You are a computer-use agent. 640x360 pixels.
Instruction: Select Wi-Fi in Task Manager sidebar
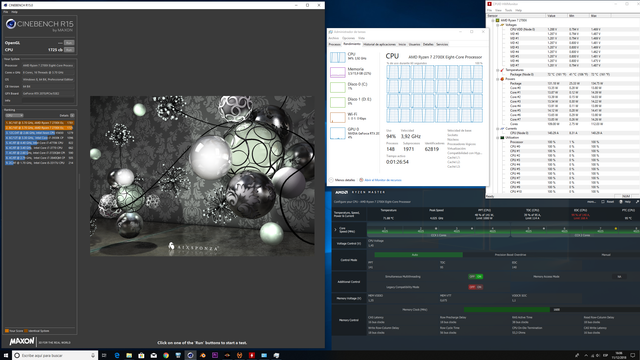[x=353, y=117]
